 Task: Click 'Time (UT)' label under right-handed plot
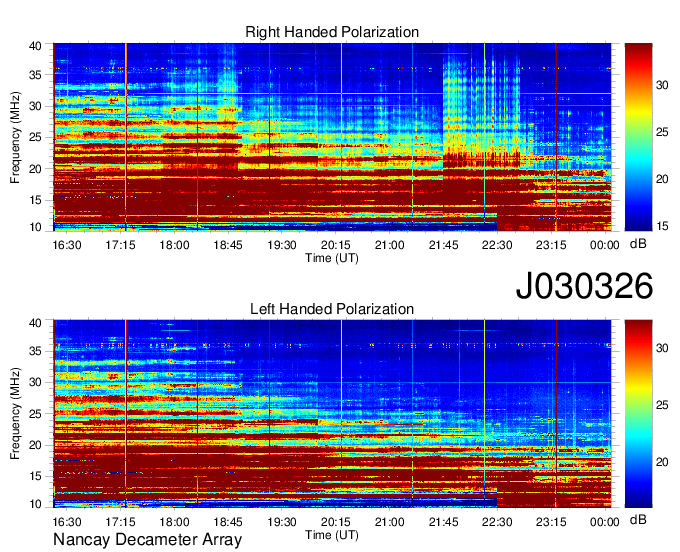(x=332, y=258)
